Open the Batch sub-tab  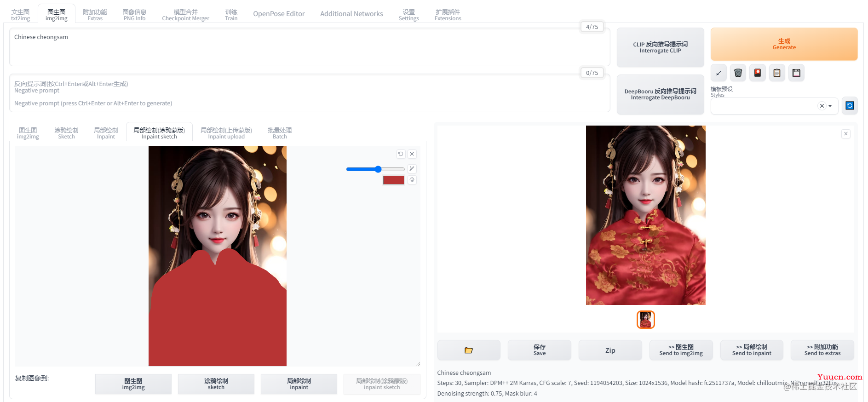click(x=280, y=133)
